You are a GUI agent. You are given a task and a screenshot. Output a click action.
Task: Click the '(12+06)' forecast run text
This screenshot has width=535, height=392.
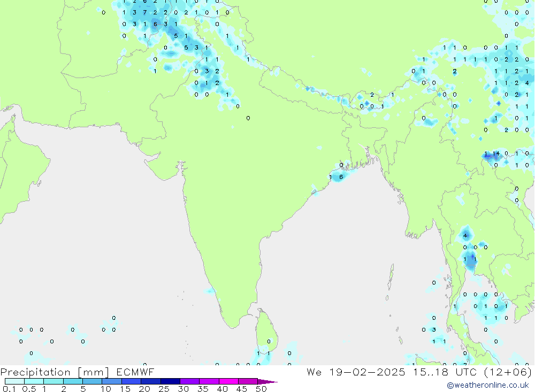coord(508,372)
